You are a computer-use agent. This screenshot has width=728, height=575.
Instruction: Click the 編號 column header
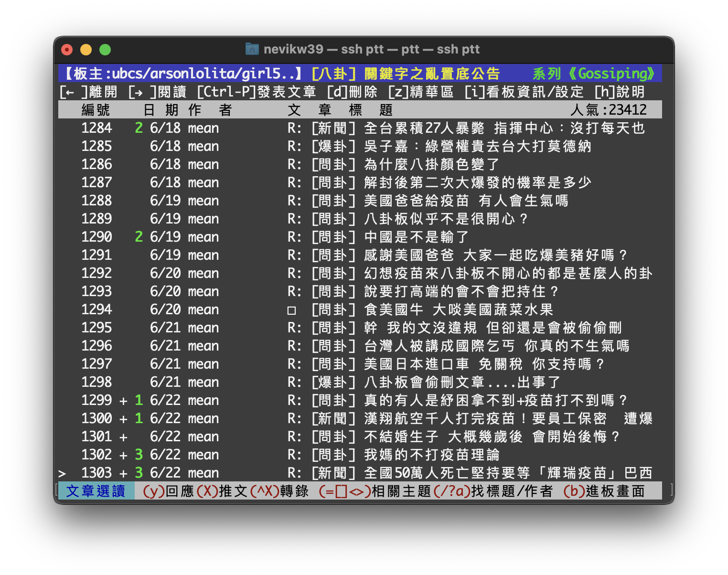tap(96, 110)
